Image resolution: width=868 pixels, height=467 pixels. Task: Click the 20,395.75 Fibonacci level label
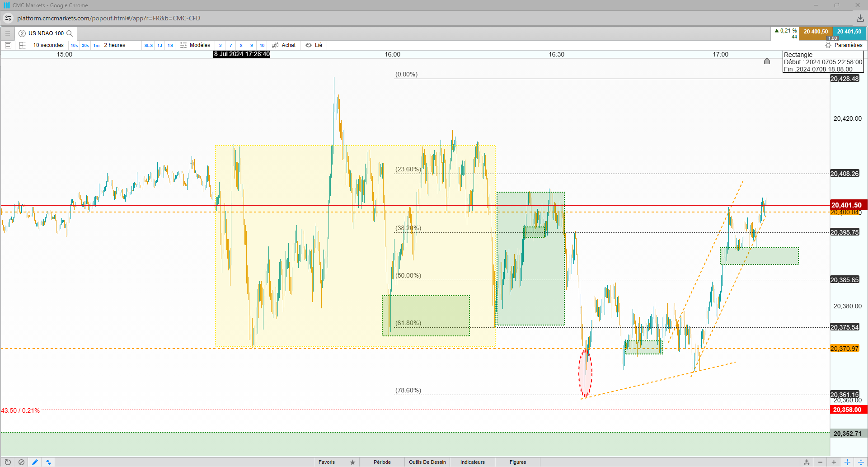click(845, 232)
